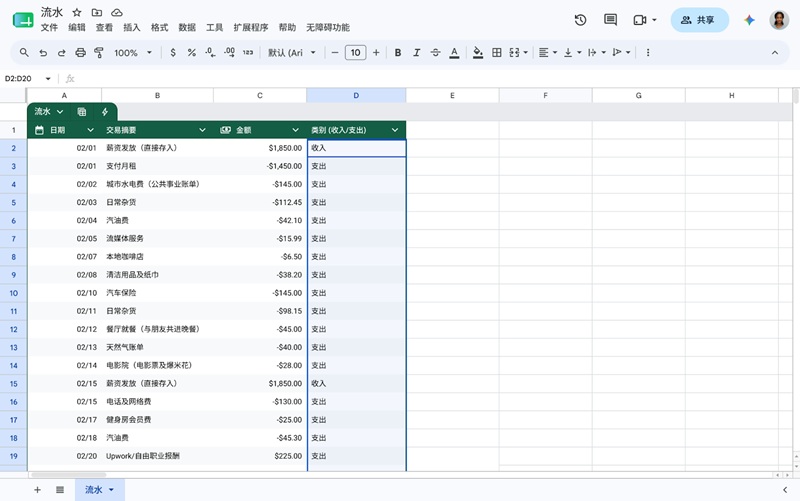Image resolution: width=800 pixels, height=501 pixels.
Task: Open the 100% zoom dropdown
Action: coord(133,53)
